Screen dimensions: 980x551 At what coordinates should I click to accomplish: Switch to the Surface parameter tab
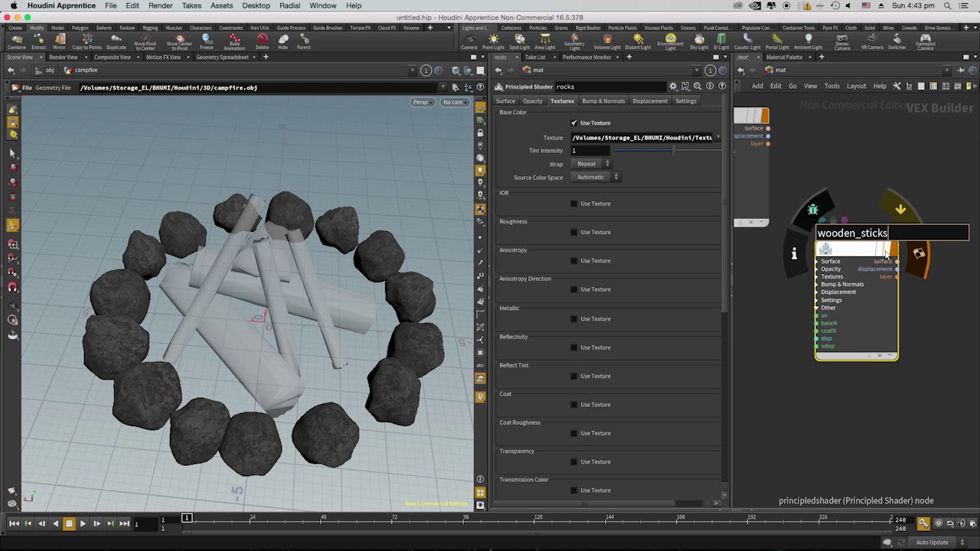point(505,101)
